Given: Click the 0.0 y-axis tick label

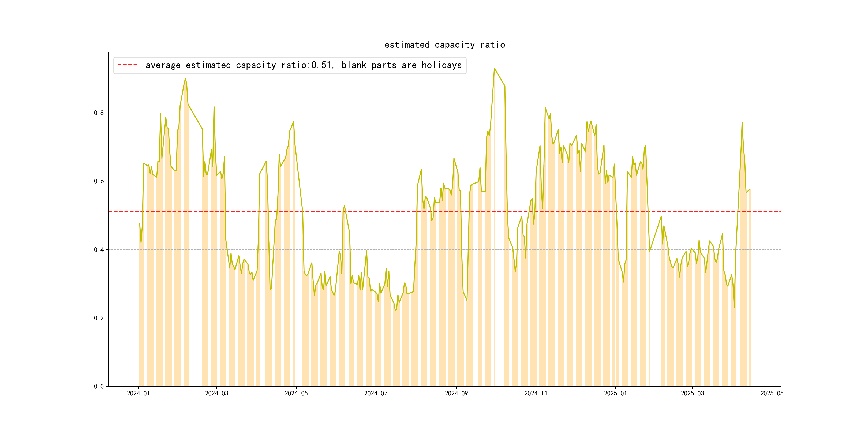Looking at the screenshot, I should click(99, 387).
